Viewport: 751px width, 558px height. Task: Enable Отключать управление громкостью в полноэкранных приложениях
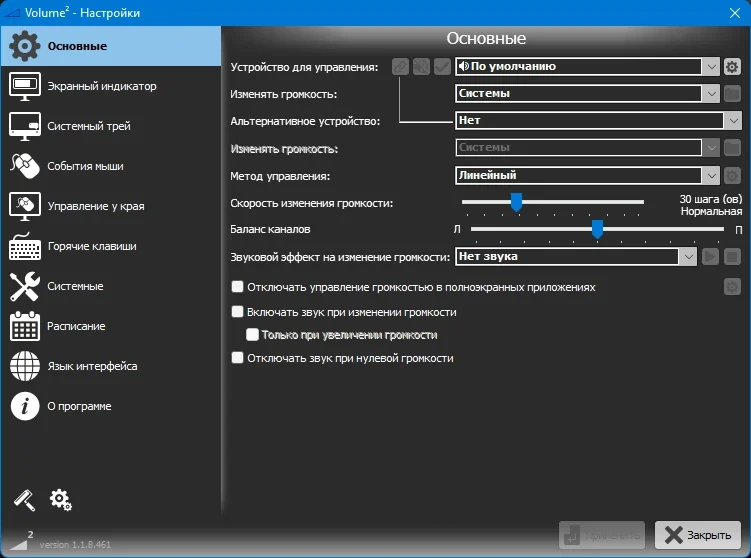[238, 286]
